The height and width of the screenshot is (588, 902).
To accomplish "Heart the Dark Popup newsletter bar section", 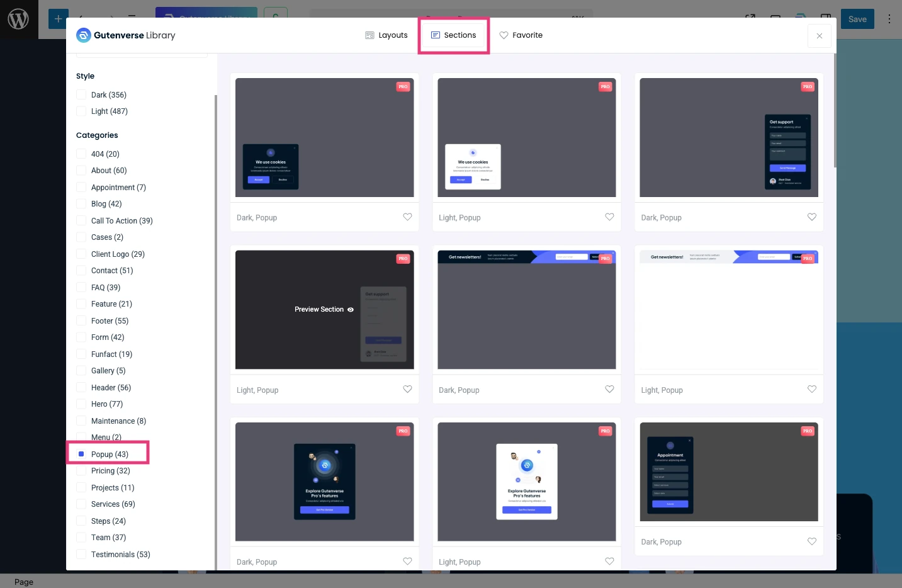I will (609, 390).
